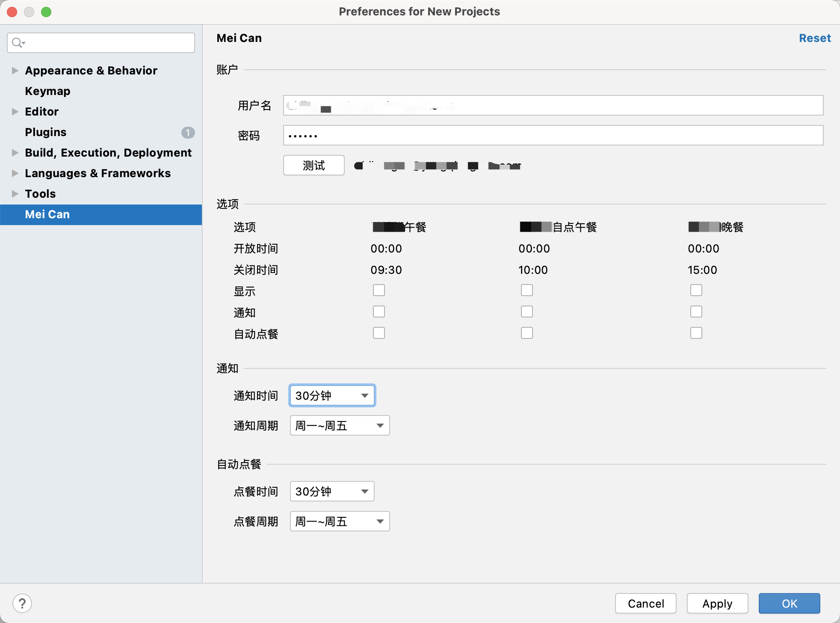
Task: Open the 点餐周期 dropdown
Action: click(x=340, y=522)
